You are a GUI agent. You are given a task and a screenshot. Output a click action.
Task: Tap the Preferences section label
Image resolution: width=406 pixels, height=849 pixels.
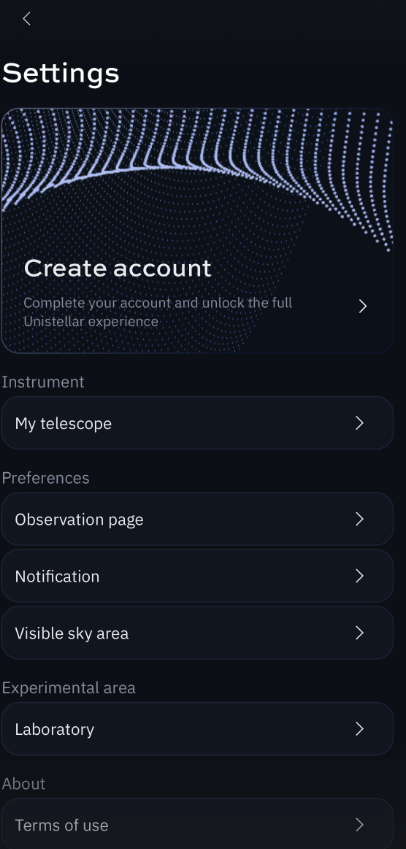45,478
